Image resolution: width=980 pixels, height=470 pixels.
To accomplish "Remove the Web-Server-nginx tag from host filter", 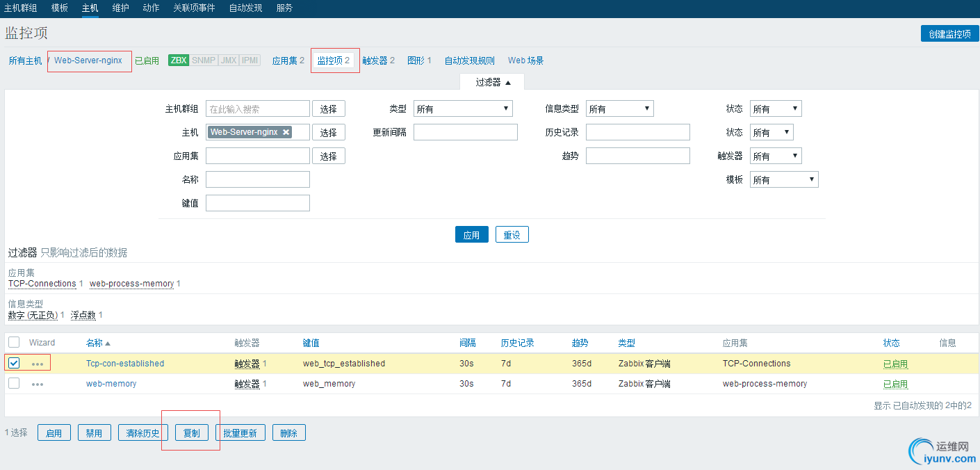I will point(286,132).
